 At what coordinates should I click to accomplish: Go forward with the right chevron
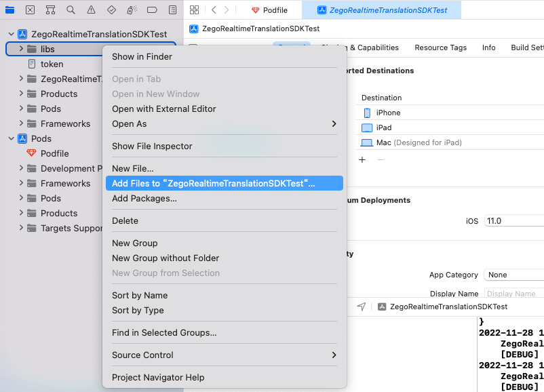tap(227, 10)
